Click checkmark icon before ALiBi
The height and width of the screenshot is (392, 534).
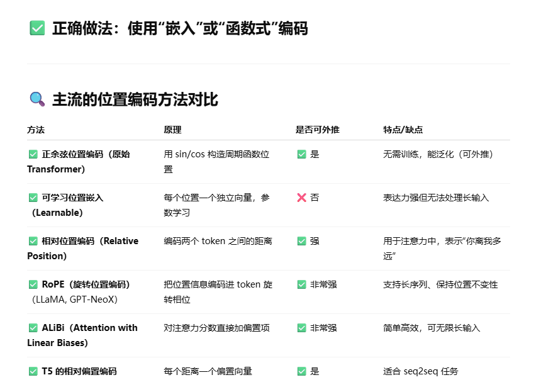click(x=33, y=328)
